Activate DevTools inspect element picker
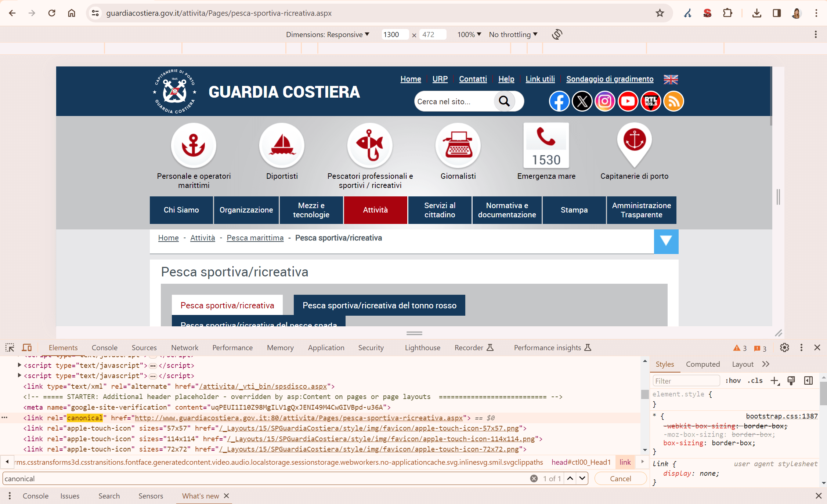This screenshot has height=504, width=827. point(10,348)
